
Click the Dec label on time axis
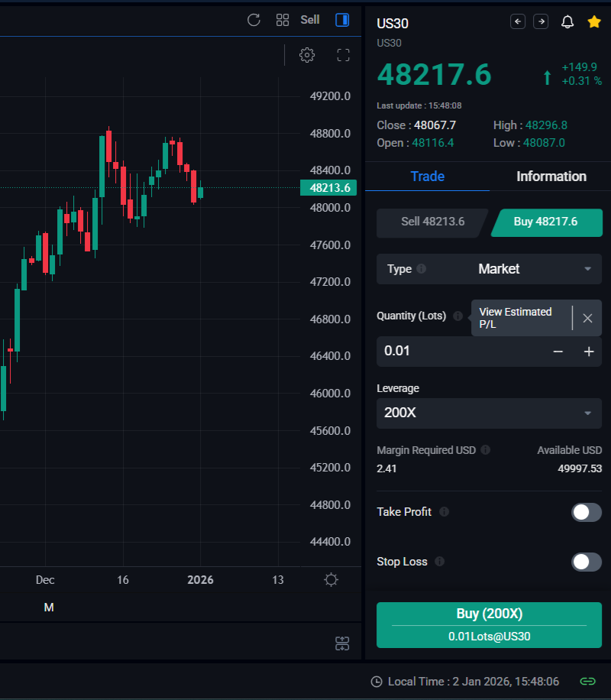[x=45, y=580]
